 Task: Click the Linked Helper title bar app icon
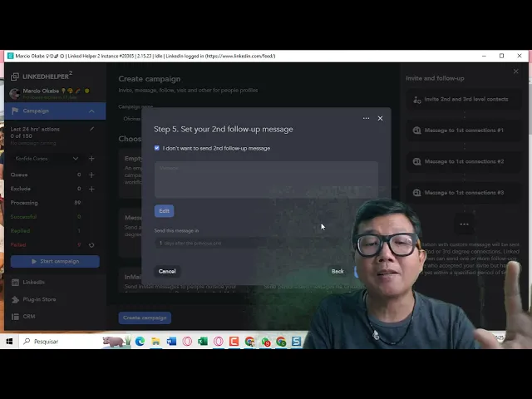[x=11, y=56]
